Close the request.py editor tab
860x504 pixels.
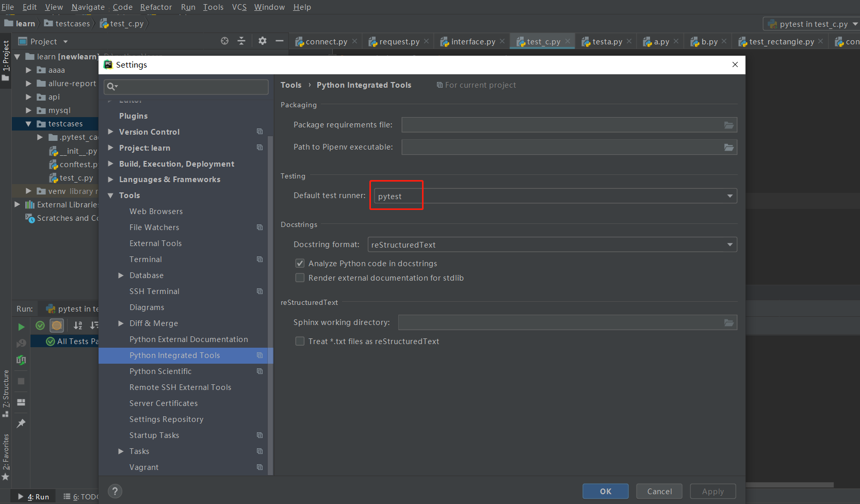(x=426, y=41)
